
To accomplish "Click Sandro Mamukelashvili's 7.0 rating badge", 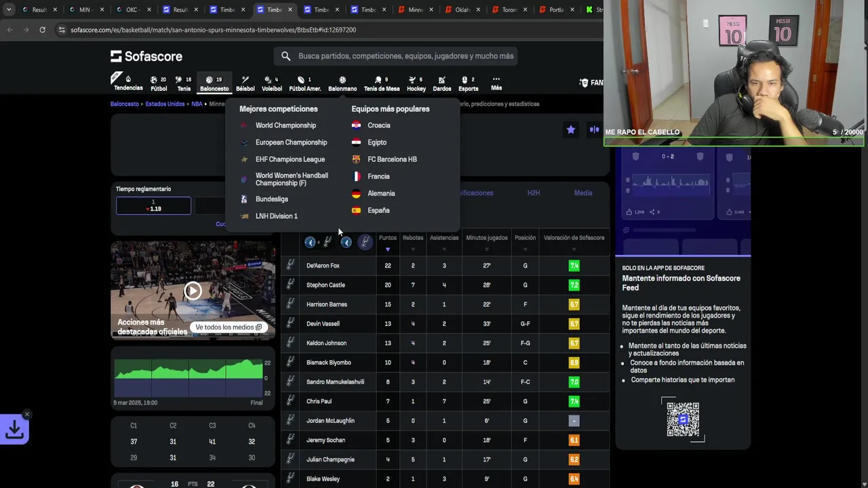I will [x=574, y=382].
